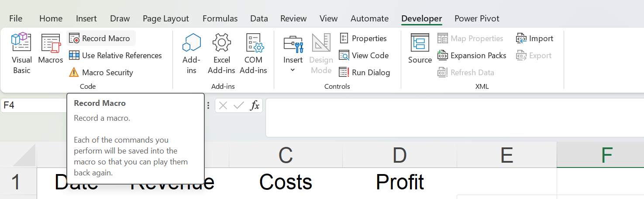Import an XML file
644x199 pixels.
pyautogui.click(x=534, y=38)
